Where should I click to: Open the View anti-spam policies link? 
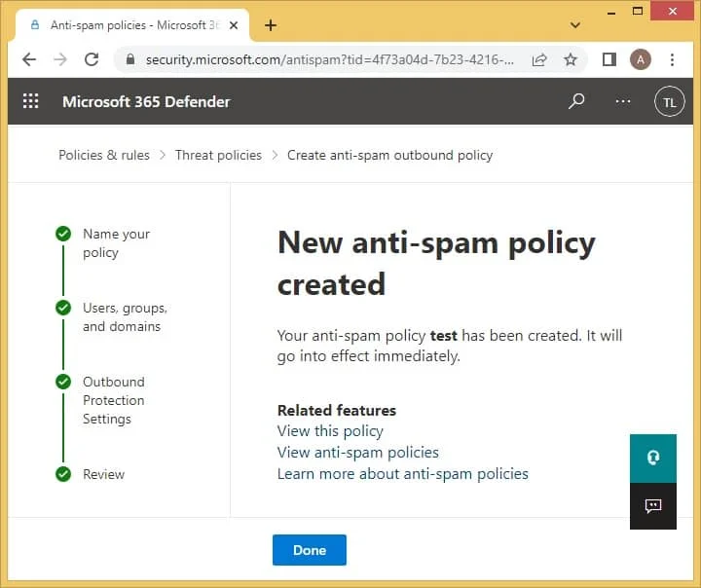357,452
